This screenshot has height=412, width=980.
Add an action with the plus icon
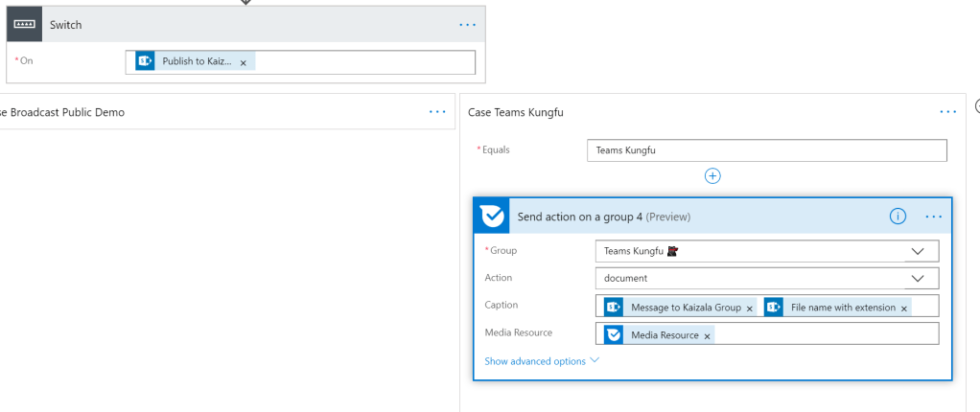712,175
